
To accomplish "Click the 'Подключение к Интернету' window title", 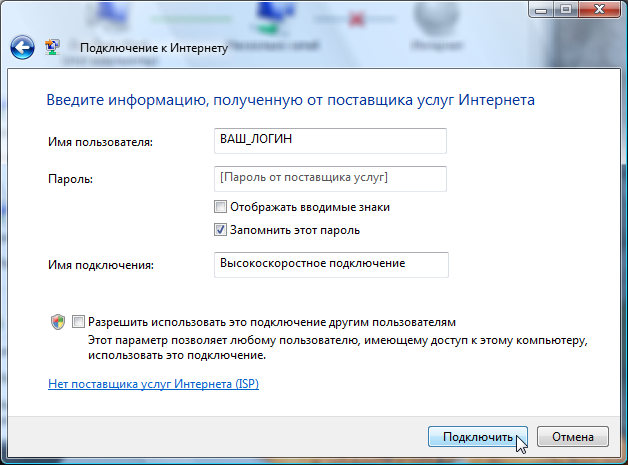I will pyautogui.click(x=154, y=48).
